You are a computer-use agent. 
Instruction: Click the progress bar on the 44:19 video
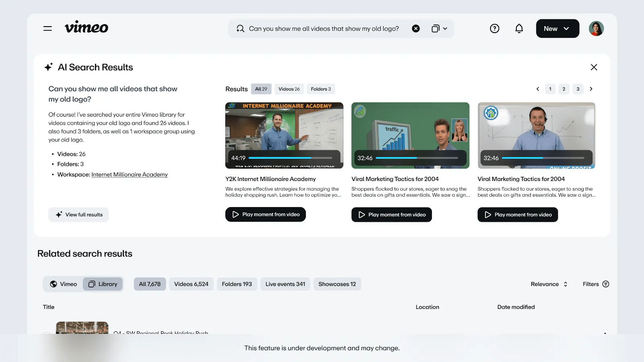point(291,158)
